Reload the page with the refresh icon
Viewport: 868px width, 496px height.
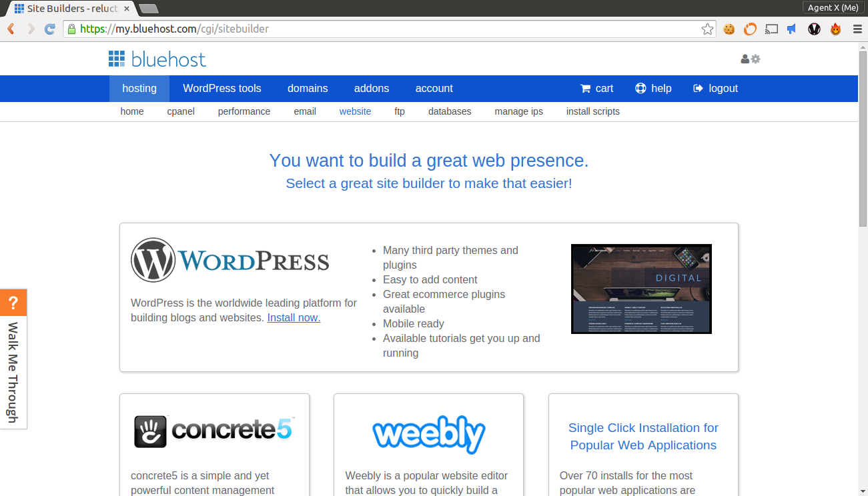pos(49,29)
